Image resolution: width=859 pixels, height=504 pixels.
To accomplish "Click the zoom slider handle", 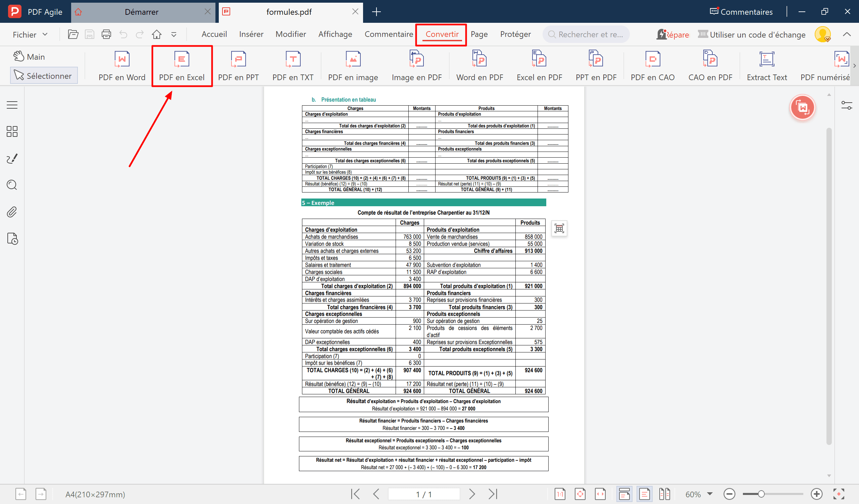I will [761, 494].
